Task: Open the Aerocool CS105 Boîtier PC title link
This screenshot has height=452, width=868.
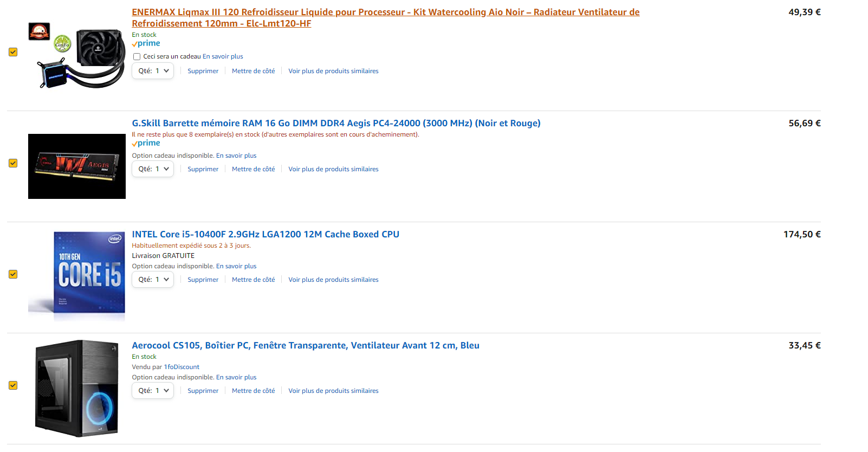Action: pyautogui.click(x=306, y=345)
